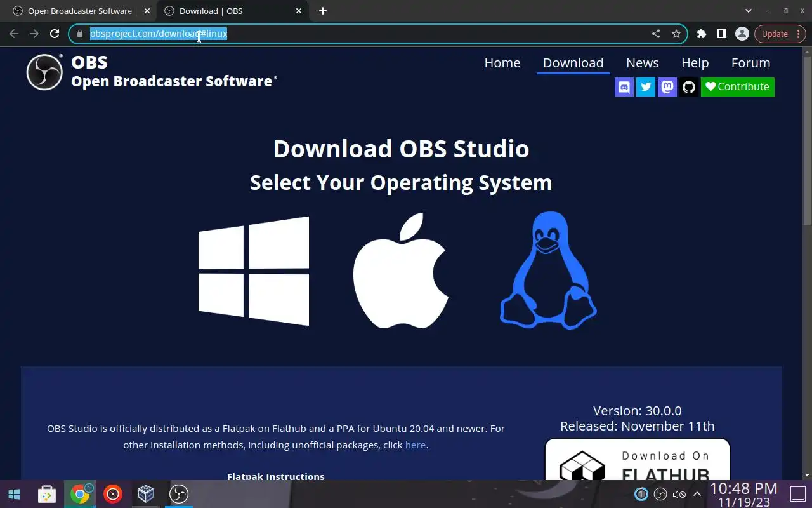
Task: Click the 'Released: November 11th' text
Action: tap(638, 426)
